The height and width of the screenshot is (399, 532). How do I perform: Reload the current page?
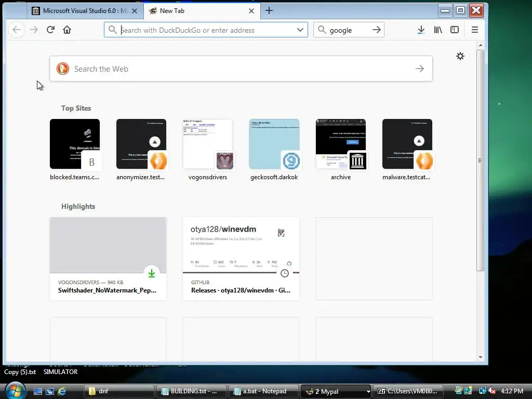coord(50,30)
